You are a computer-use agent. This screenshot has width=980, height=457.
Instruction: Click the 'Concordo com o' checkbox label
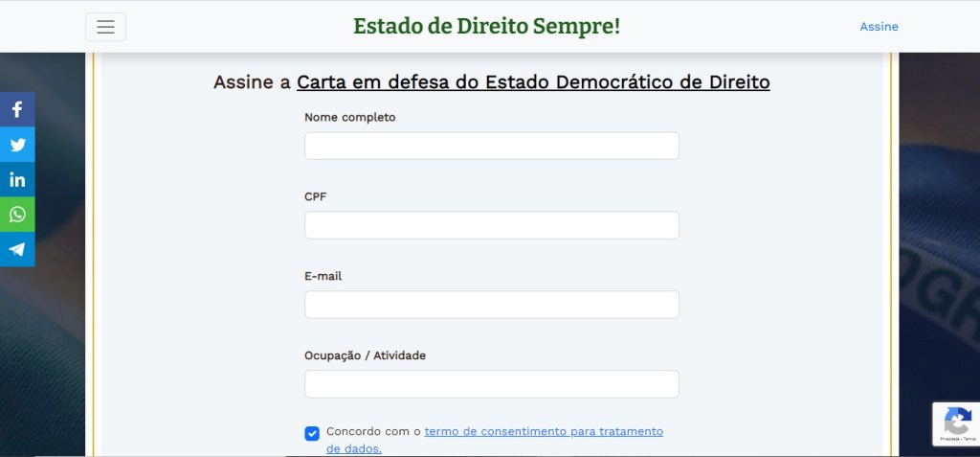click(x=373, y=432)
